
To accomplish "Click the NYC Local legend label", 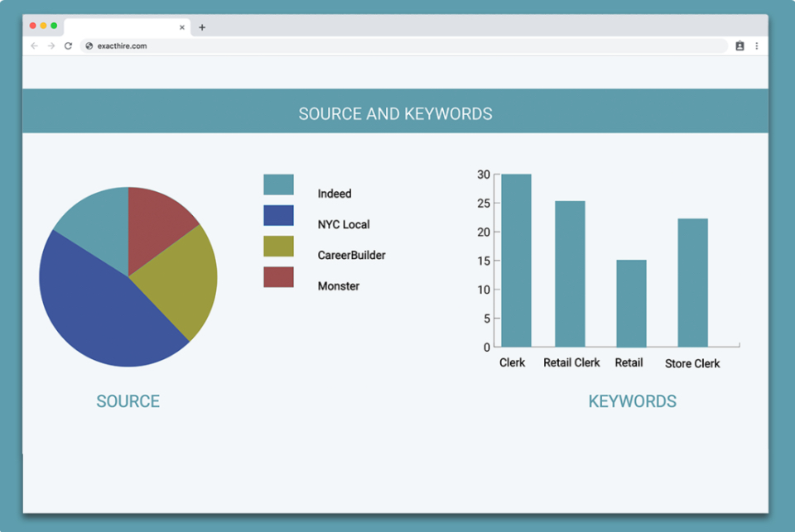I will pyautogui.click(x=344, y=224).
